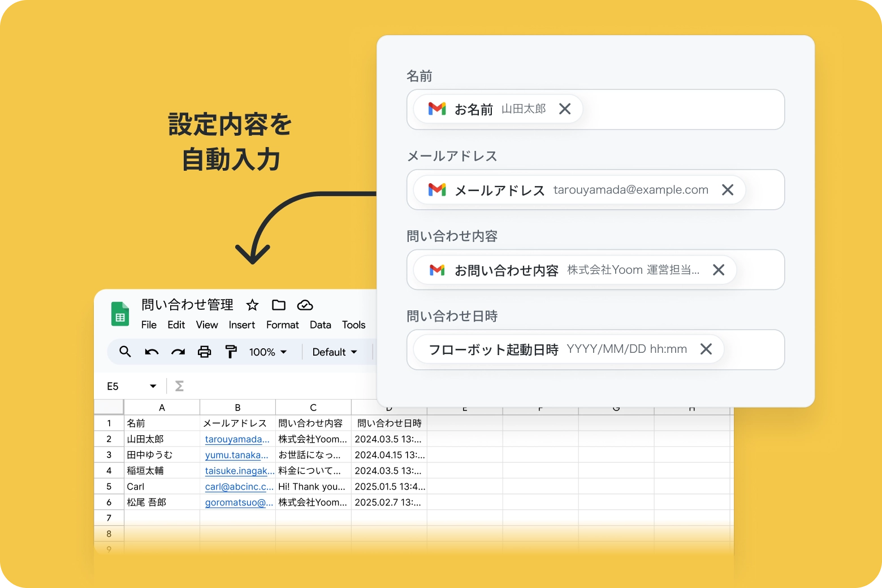The height and width of the screenshot is (588, 882).
Task: Open the Google Sheets home icon
Action: [120, 314]
